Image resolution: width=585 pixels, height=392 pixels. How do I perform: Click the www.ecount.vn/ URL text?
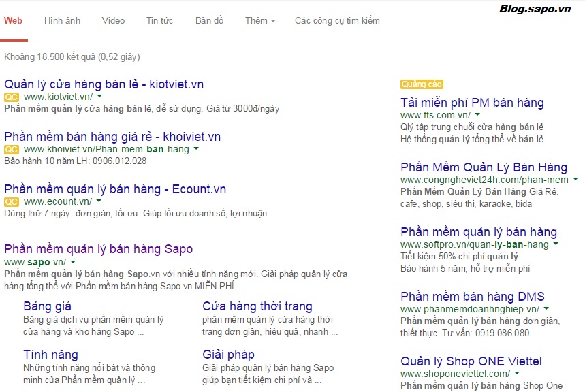tap(58, 201)
